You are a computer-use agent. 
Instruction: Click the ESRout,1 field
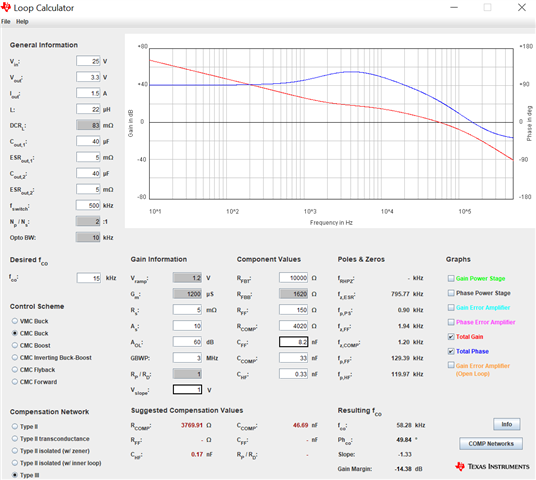pyautogui.click(x=88, y=157)
